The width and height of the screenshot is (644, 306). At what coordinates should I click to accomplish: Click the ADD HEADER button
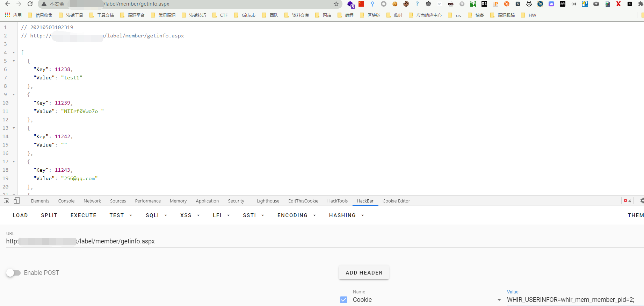pos(364,273)
